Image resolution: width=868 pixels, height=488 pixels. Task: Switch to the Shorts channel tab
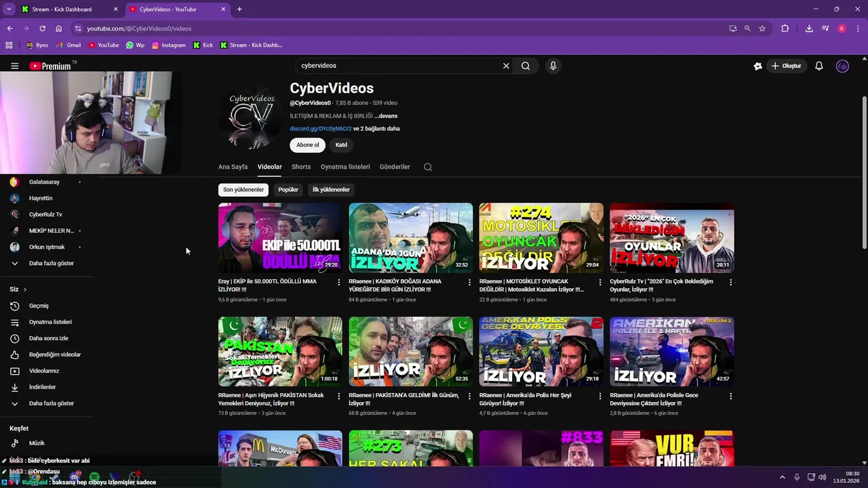point(301,167)
